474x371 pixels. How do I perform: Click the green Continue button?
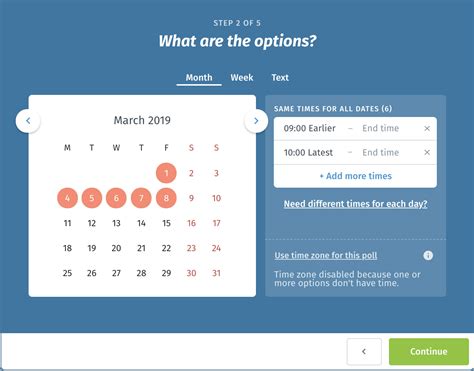click(x=429, y=351)
